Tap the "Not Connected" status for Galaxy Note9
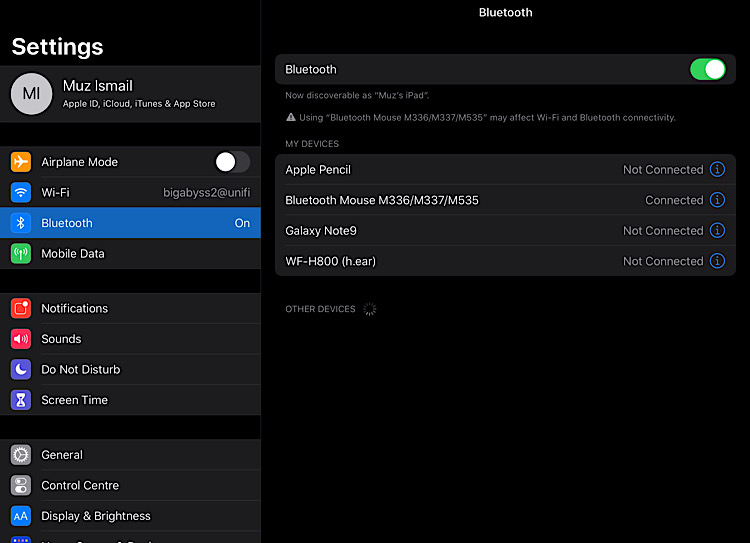Image resolution: width=750 pixels, height=543 pixels. coord(663,231)
